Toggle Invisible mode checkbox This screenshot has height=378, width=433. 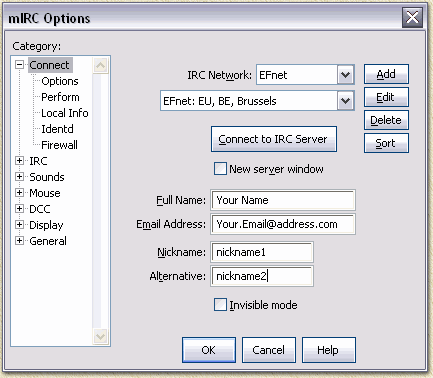pos(220,305)
